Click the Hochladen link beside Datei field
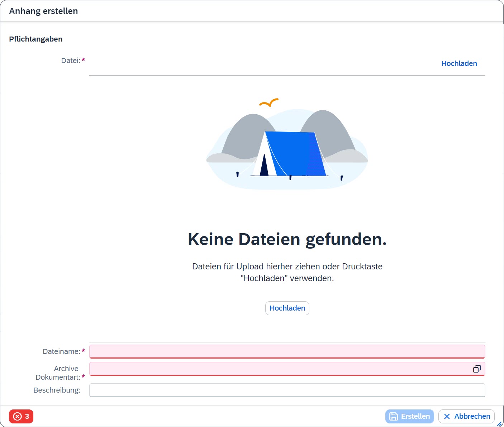Image resolution: width=504 pixels, height=427 pixels. [459, 63]
